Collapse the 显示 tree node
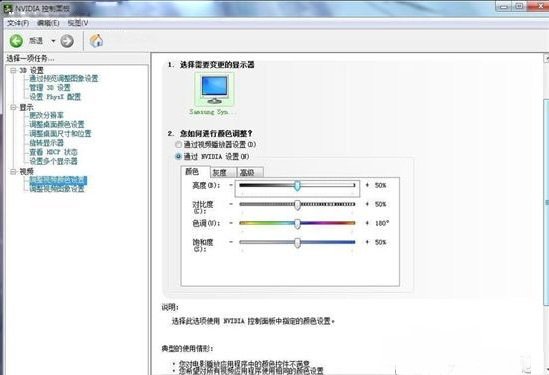 [x=13, y=107]
